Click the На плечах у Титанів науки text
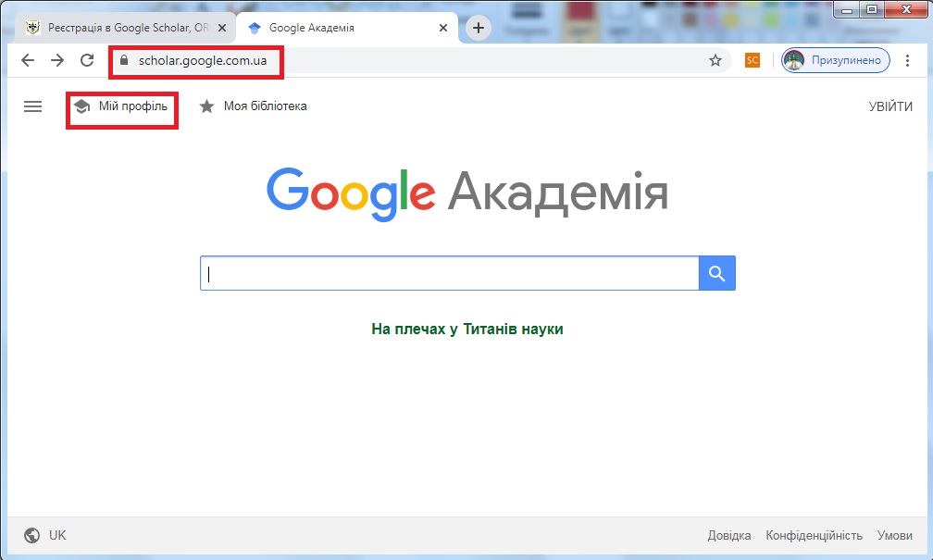 click(467, 330)
